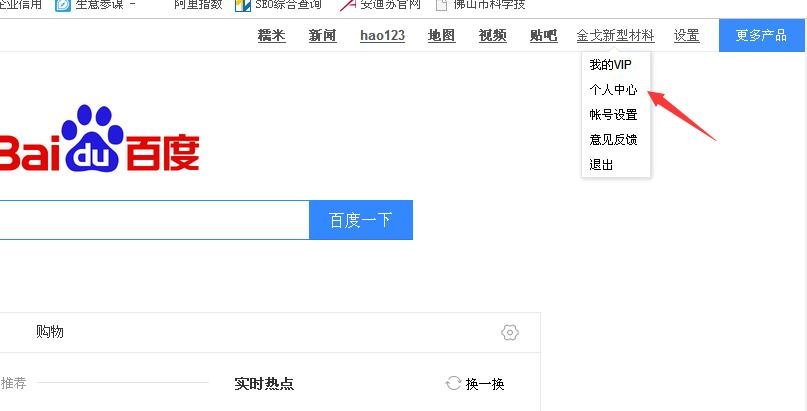Click 退出 to log out
The image size is (807, 411).
(x=601, y=165)
